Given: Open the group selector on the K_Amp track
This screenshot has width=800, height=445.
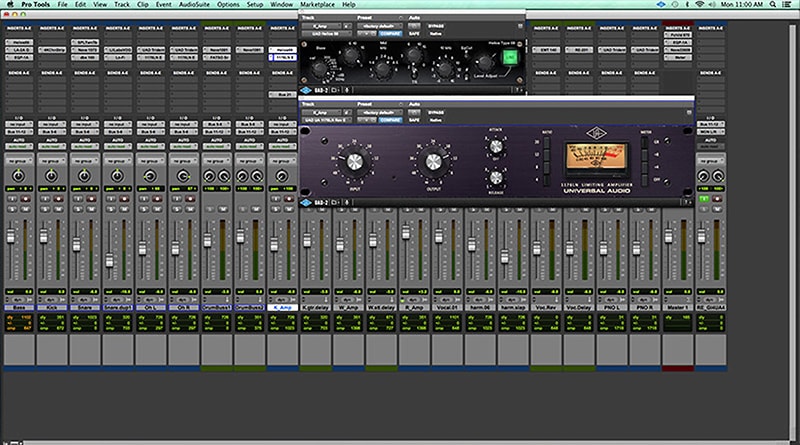Looking at the screenshot, I should point(282,161).
